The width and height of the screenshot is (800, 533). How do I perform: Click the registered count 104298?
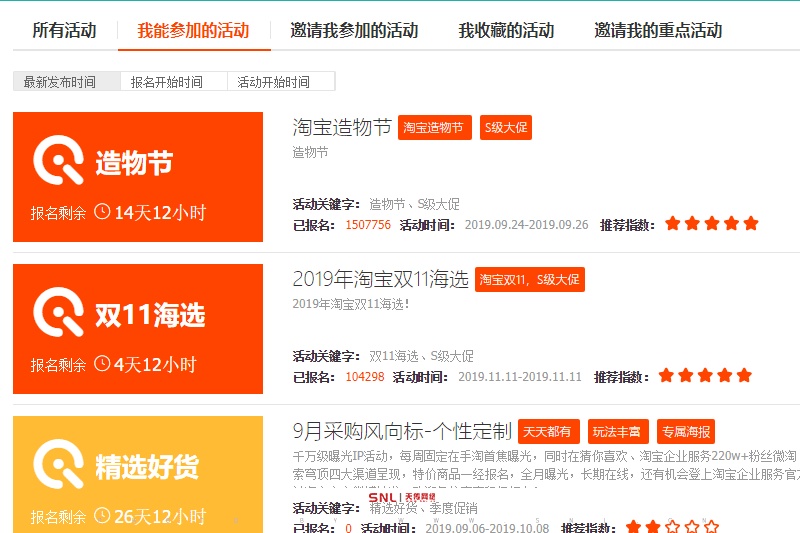click(365, 377)
